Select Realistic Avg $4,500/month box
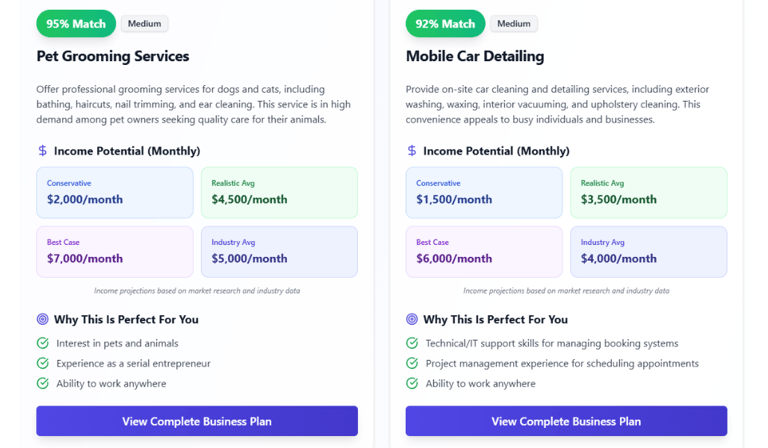 click(x=279, y=193)
